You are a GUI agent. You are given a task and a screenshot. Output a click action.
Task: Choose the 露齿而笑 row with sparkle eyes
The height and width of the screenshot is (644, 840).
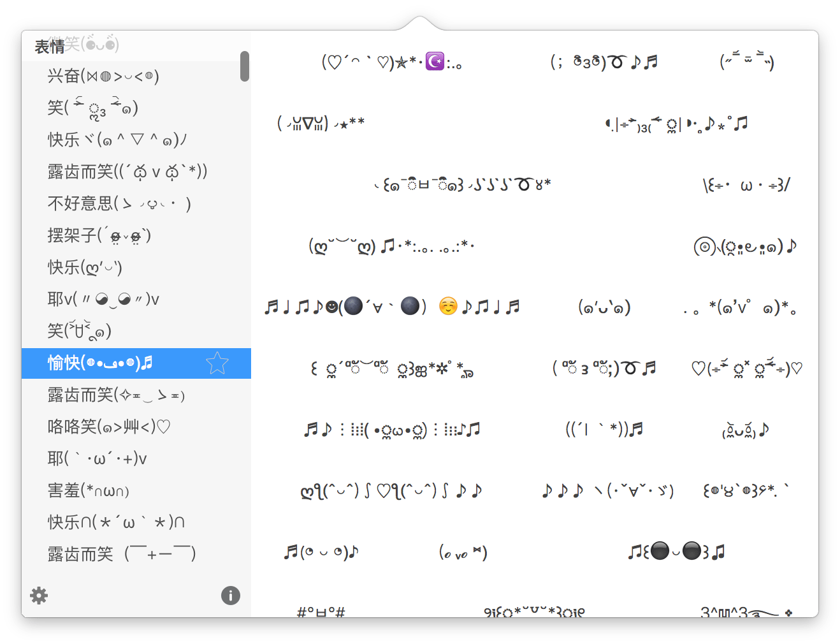136,395
